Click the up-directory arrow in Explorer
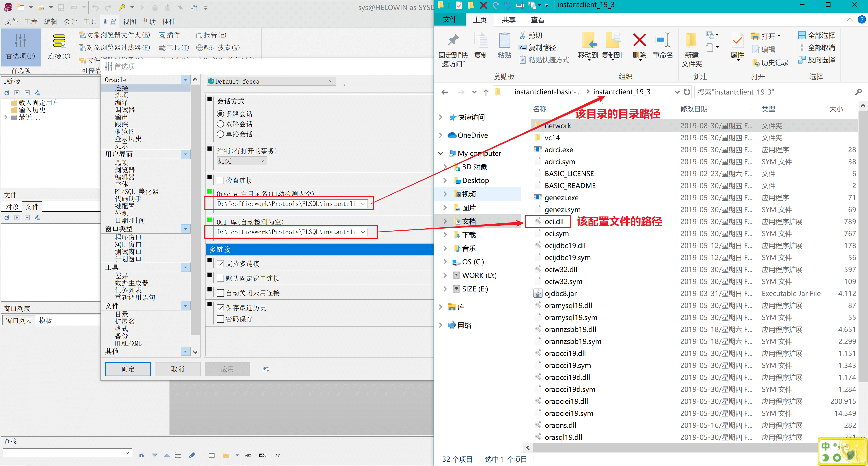 pyautogui.click(x=486, y=92)
